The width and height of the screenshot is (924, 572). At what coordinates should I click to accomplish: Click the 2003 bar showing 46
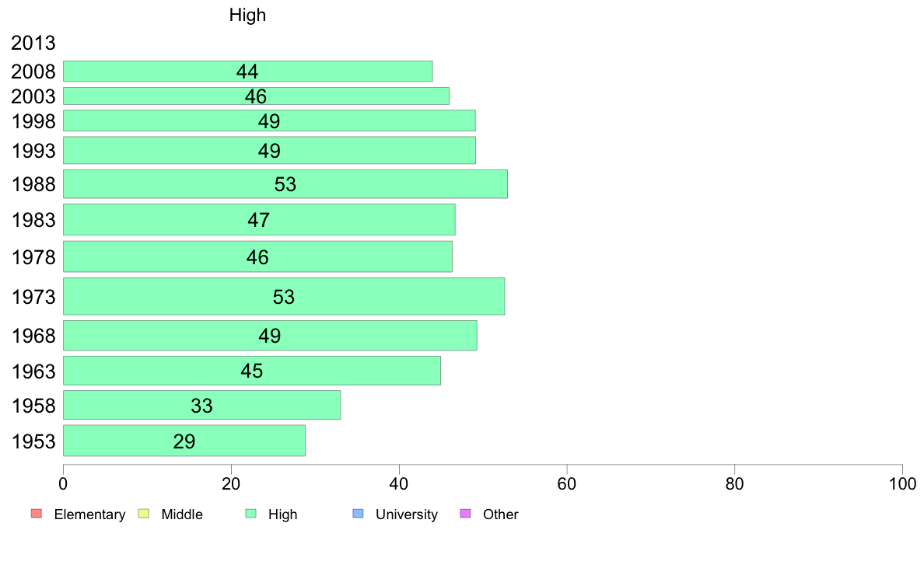click(x=256, y=96)
